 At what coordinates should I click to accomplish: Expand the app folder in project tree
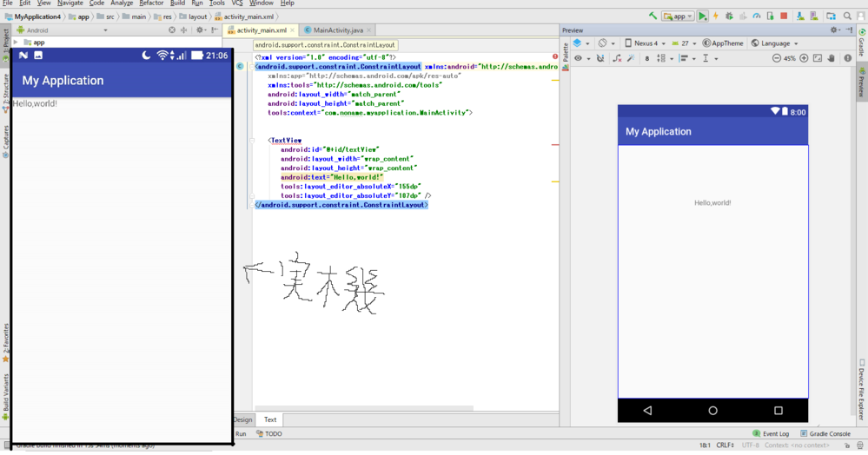coord(16,42)
